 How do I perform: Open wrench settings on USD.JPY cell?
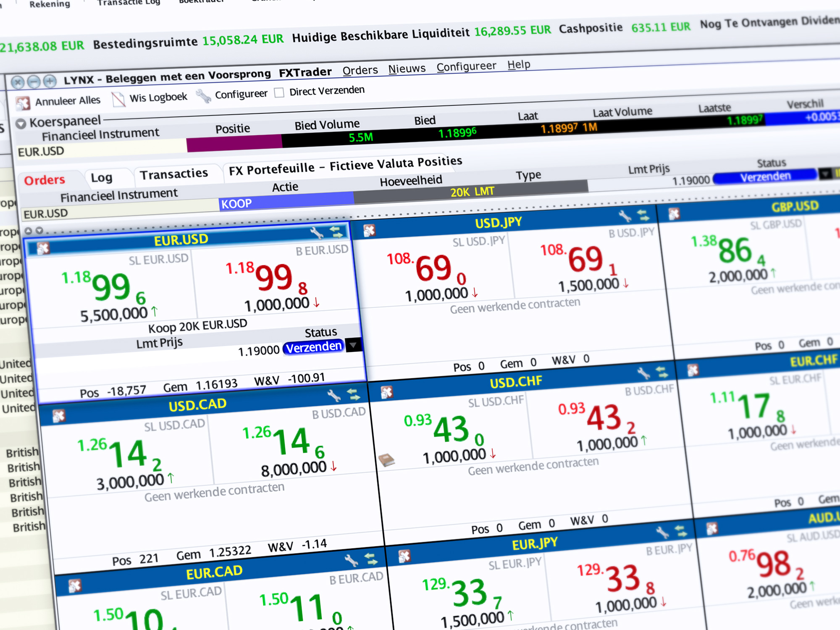625,216
